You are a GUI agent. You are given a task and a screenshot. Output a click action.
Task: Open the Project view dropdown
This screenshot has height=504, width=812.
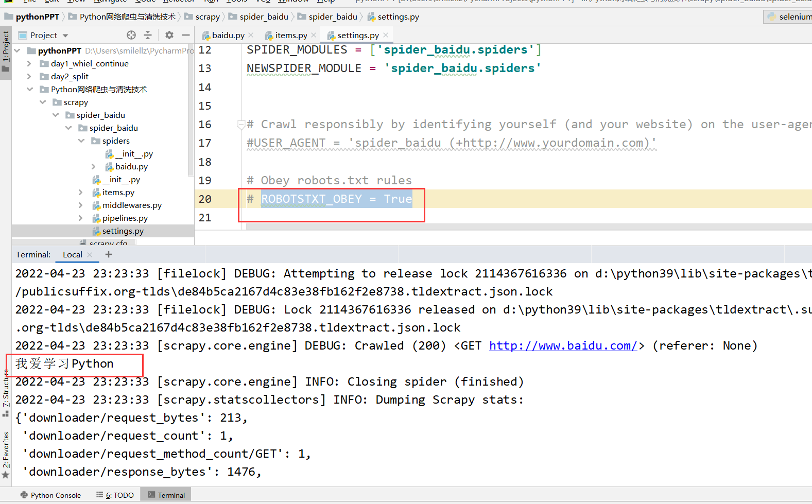[65, 36]
